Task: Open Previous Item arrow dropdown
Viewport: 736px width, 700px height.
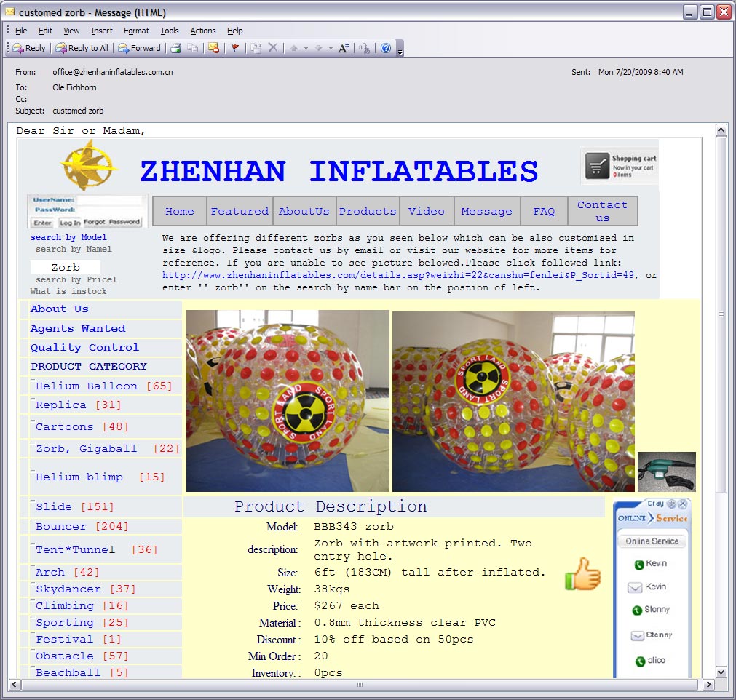Action: 306,48
